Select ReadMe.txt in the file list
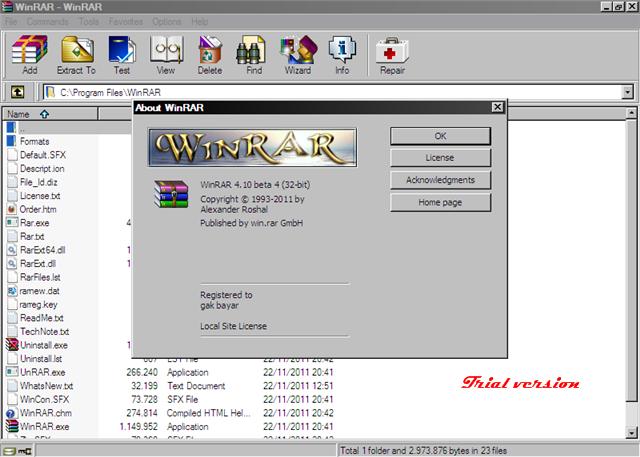Screen dimensions: 640x457 [x=42, y=318]
